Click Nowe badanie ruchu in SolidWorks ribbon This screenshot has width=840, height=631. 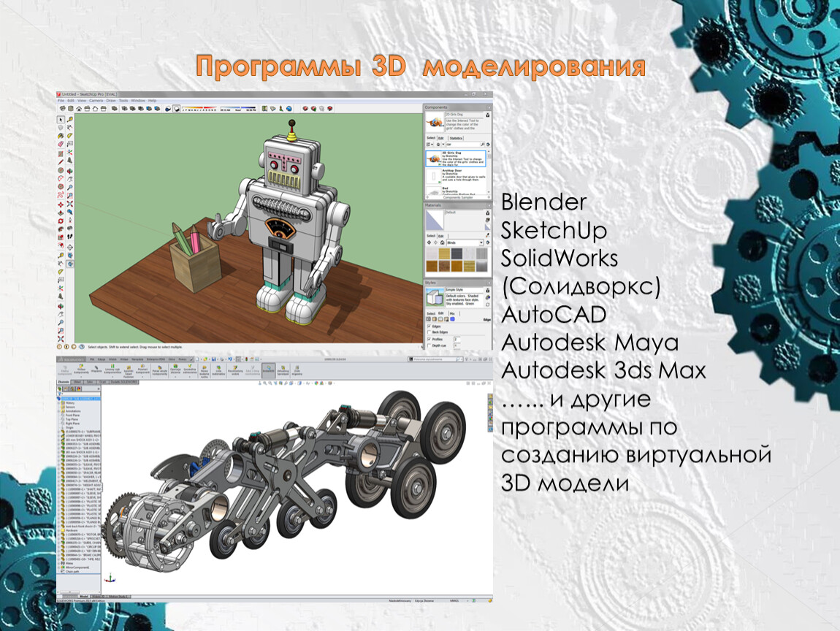pos(204,371)
